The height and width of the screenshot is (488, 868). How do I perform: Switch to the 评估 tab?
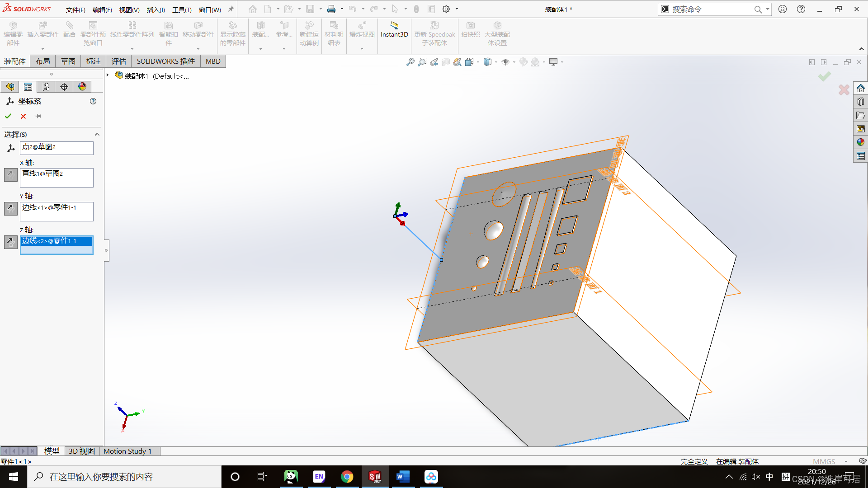point(118,61)
